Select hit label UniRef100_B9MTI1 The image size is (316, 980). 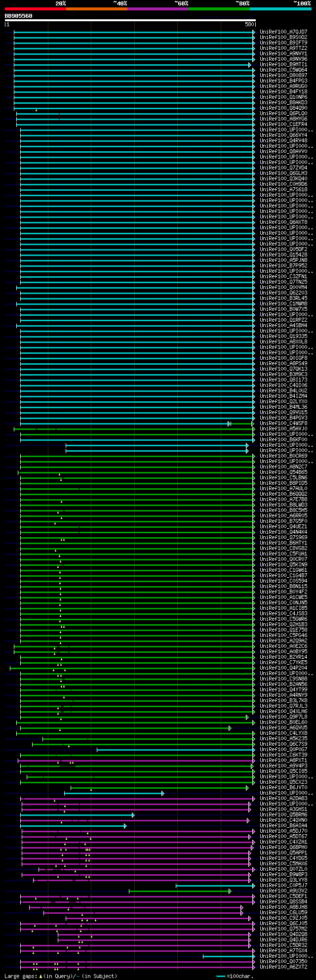point(283,65)
